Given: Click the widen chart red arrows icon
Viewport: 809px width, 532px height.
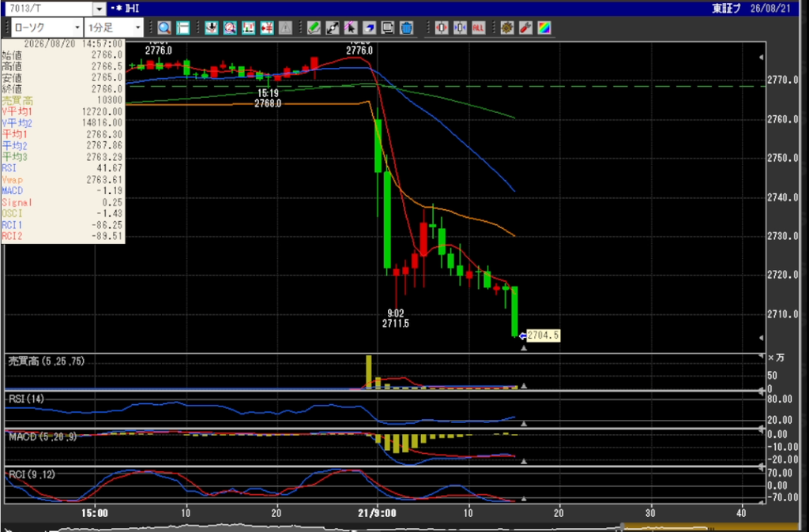Looking at the screenshot, I should 442,28.
